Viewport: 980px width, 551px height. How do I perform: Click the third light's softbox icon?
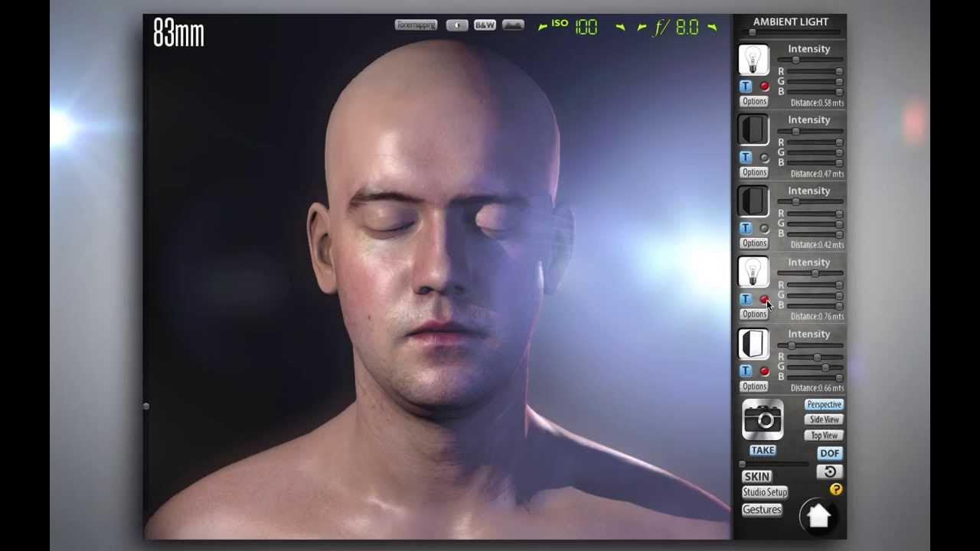coord(753,201)
